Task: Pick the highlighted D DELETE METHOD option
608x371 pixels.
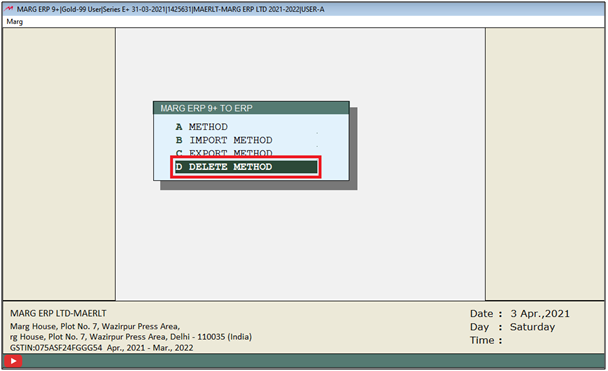Action: [246, 167]
